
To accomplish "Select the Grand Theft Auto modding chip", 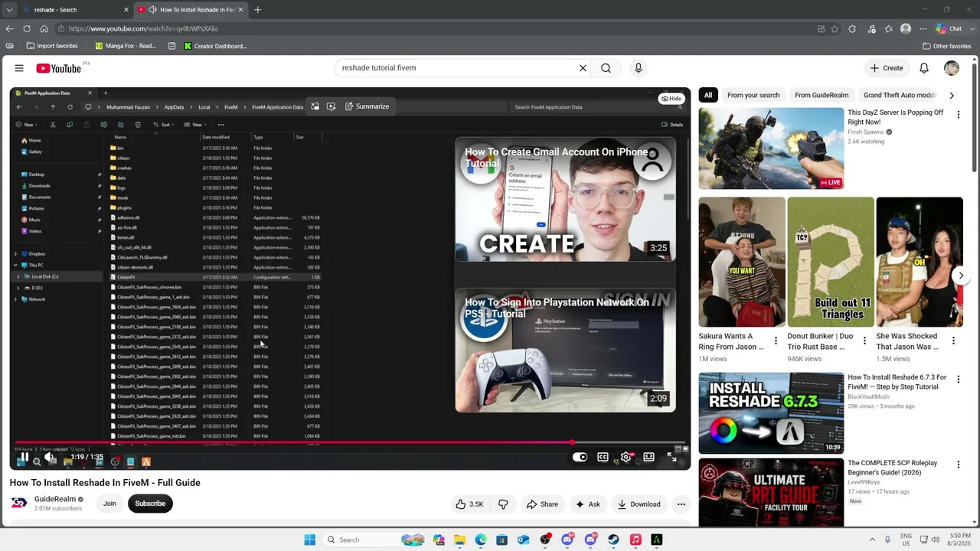I will [x=900, y=96].
